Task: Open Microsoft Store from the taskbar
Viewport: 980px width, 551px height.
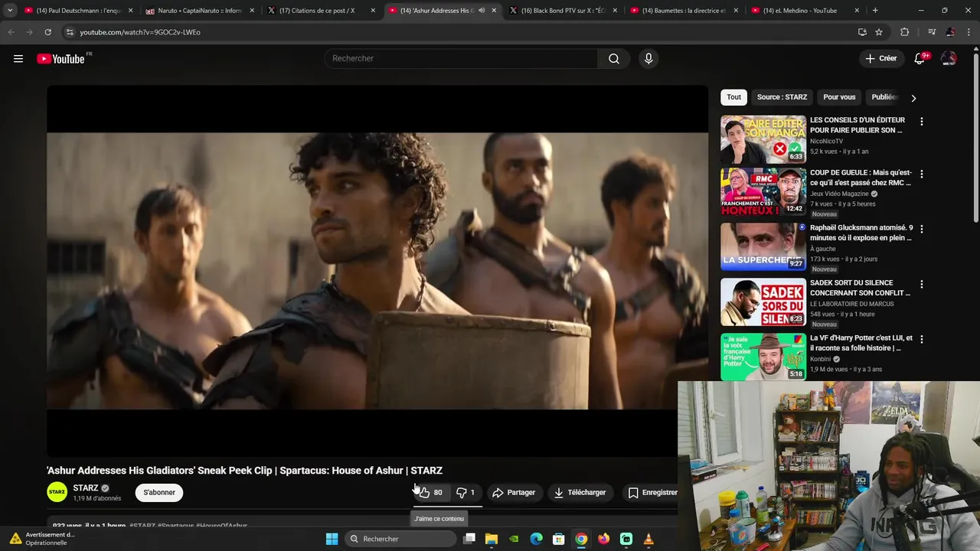Action: click(x=559, y=539)
